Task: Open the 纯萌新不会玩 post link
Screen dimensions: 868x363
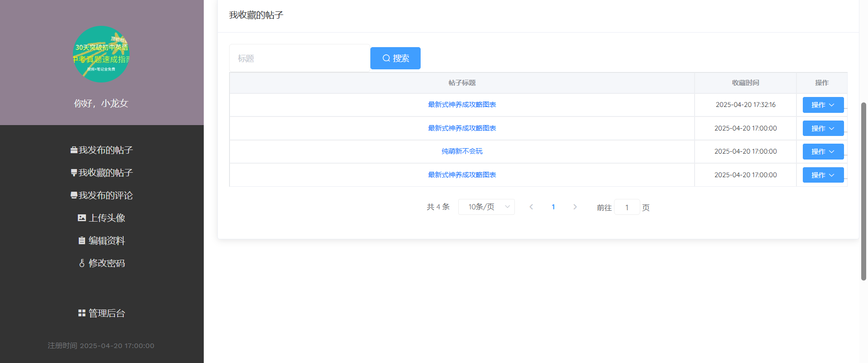Action: click(462, 151)
